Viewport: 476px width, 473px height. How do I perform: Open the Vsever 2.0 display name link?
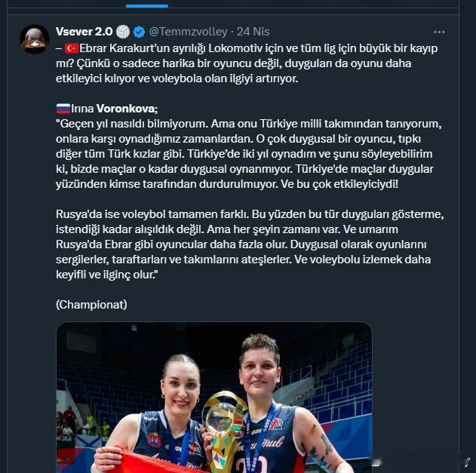coord(84,32)
